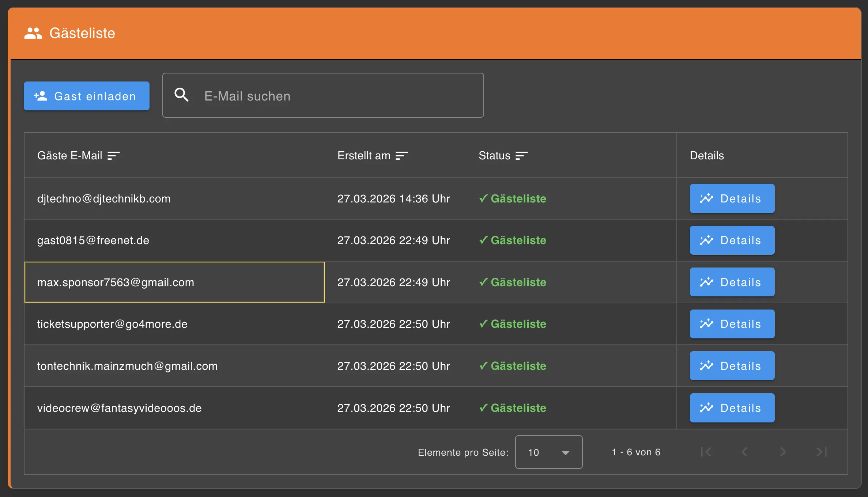Click the Gästeliste people icon in header
The width and height of the screenshot is (868, 497).
coord(33,33)
